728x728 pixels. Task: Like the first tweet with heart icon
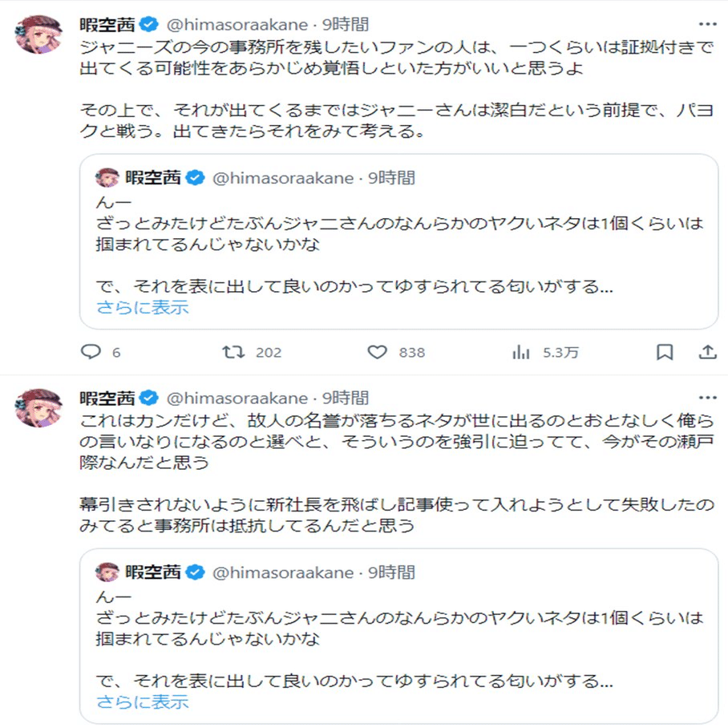377,352
